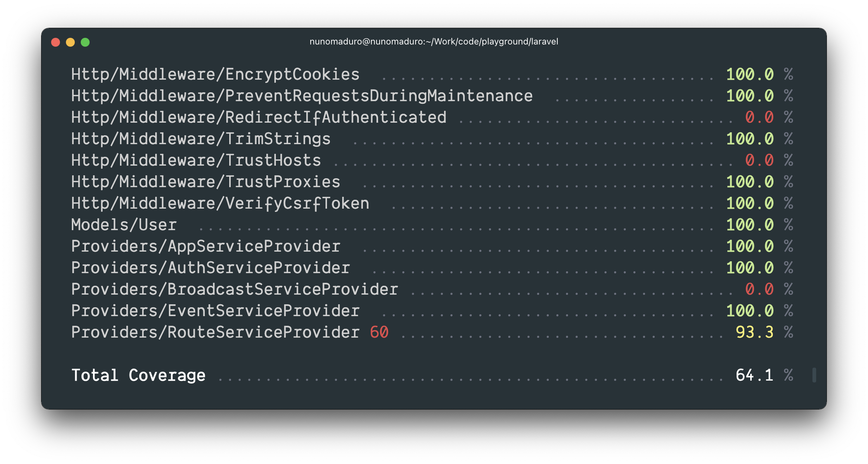Click the red close window button
The image size is (868, 464).
(56, 42)
